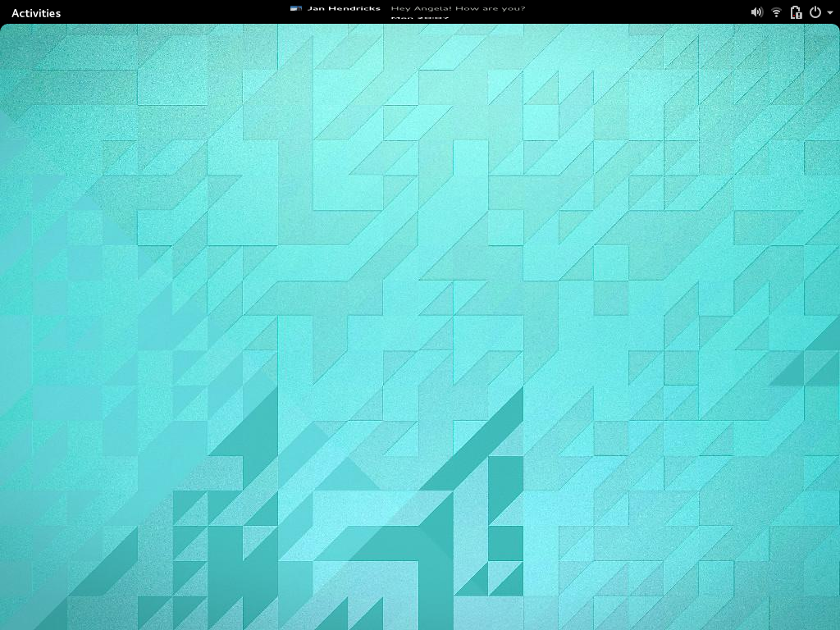Click the message "Hey Angela! How are you?"
Screen dimensions: 840x630
tap(458, 8)
